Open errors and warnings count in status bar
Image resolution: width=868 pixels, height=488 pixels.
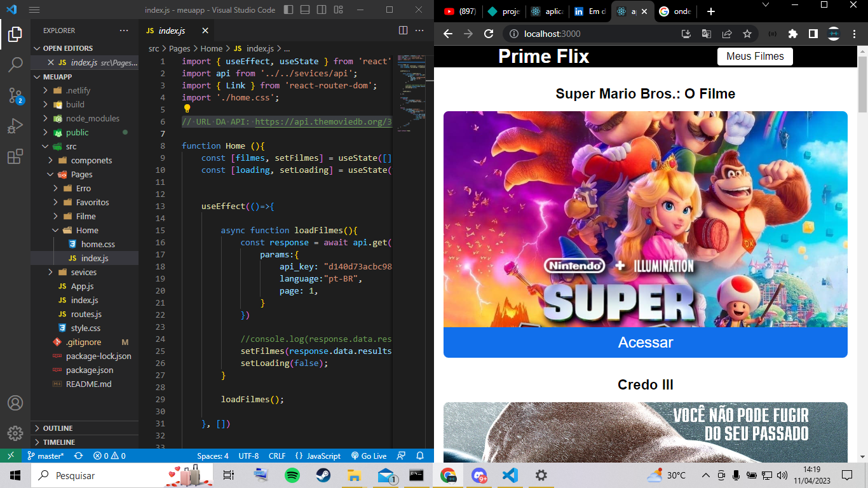109,456
